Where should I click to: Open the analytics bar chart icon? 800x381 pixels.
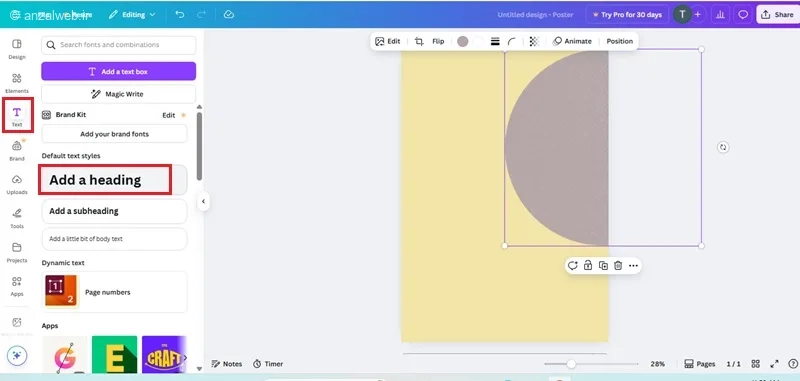[x=720, y=14]
